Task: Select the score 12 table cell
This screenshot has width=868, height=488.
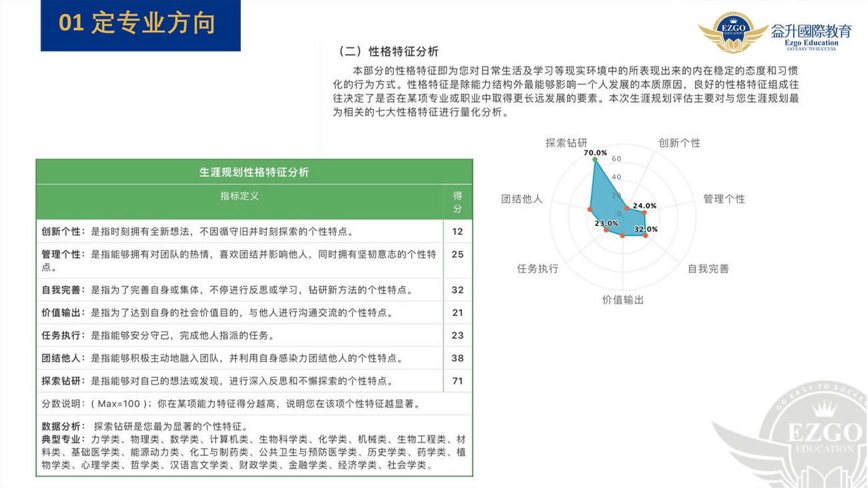Action: tap(457, 231)
